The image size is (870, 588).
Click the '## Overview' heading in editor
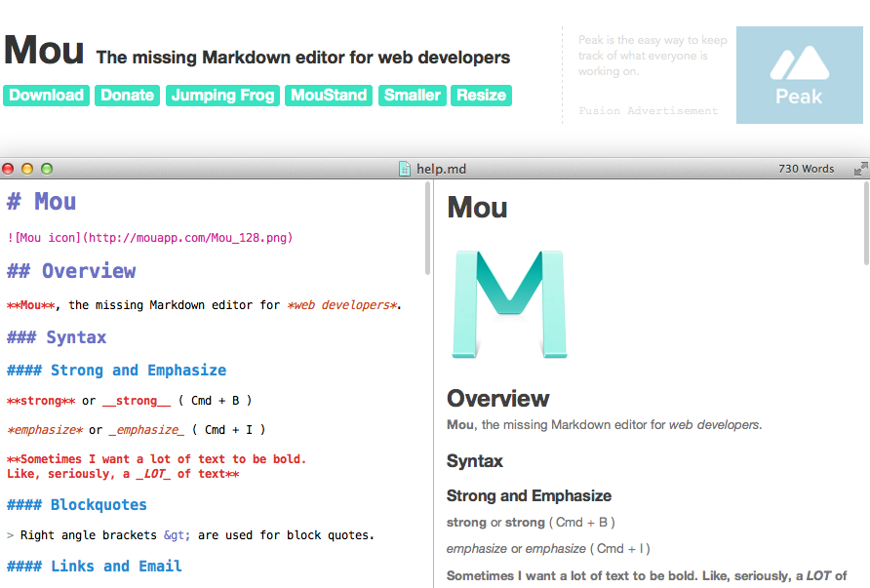71,271
